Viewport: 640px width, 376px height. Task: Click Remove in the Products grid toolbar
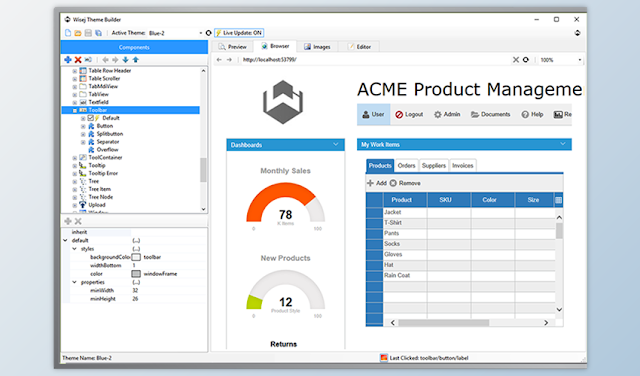coord(405,183)
